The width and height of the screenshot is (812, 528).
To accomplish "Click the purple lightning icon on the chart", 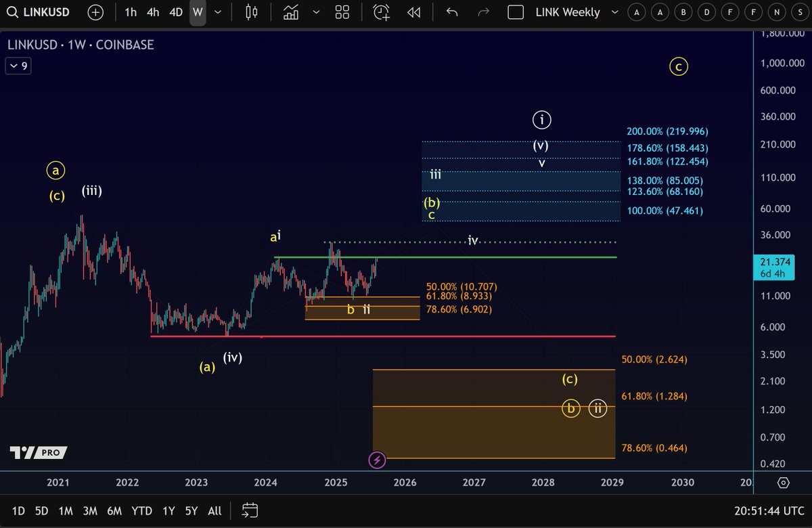I will [377, 460].
